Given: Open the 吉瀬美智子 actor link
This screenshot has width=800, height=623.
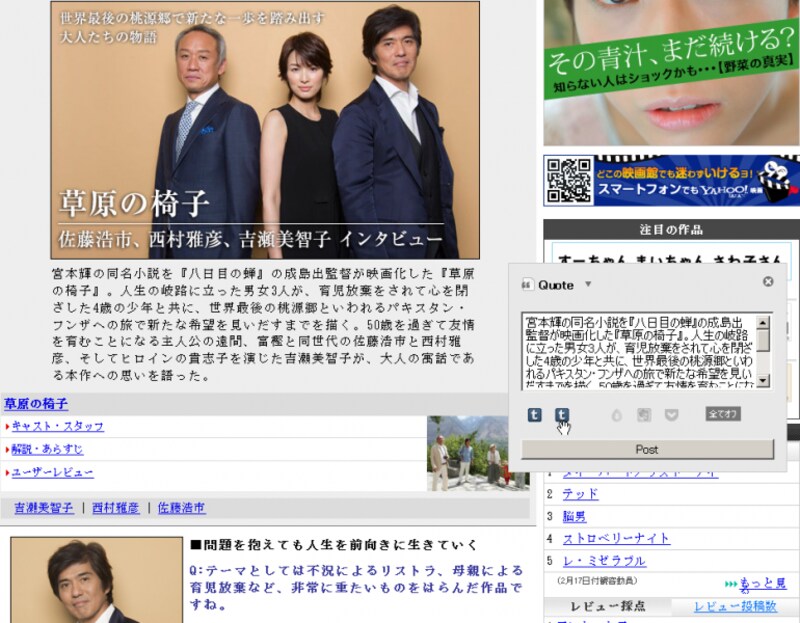Looking at the screenshot, I should tap(44, 508).
